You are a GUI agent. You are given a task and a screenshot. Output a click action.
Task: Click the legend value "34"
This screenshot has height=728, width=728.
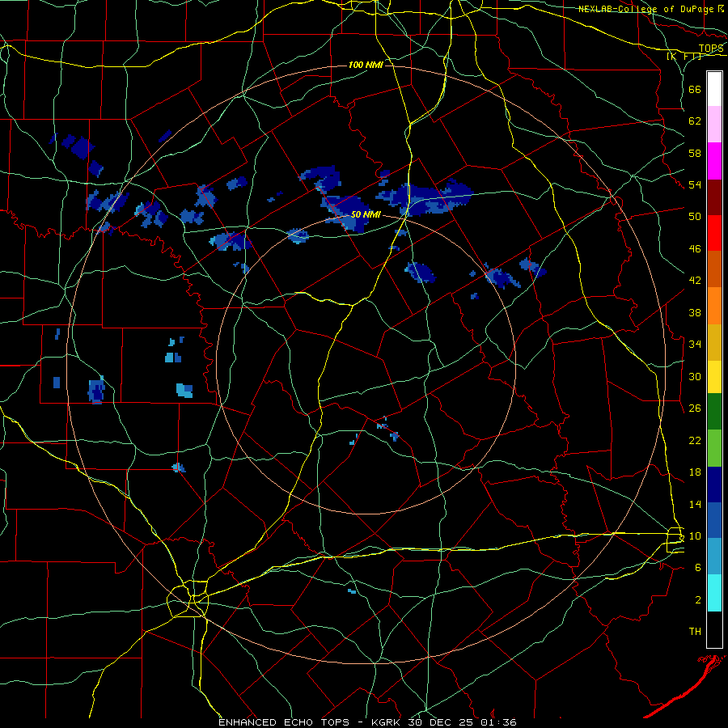[695, 344]
